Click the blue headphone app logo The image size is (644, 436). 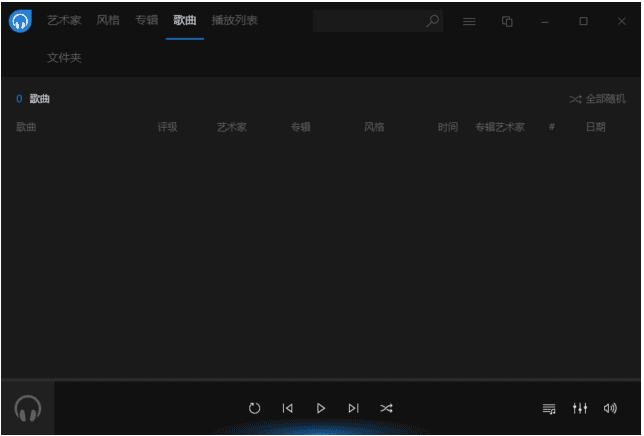coord(20,21)
